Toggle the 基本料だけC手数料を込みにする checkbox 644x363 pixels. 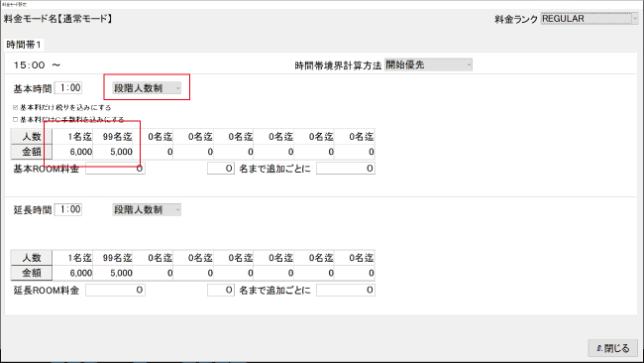pyautogui.click(x=15, y=120)
